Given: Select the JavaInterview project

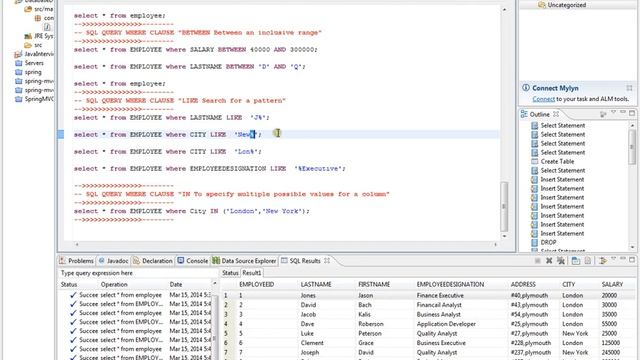Looking at the screenshot, I should [39, 54].
